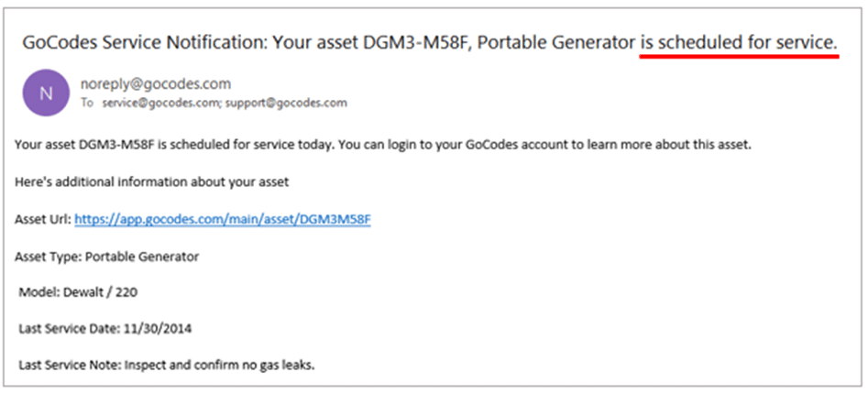Click the "To" recipients label
The width and height of the screenshot is (868, 394).
click(87, 103)
